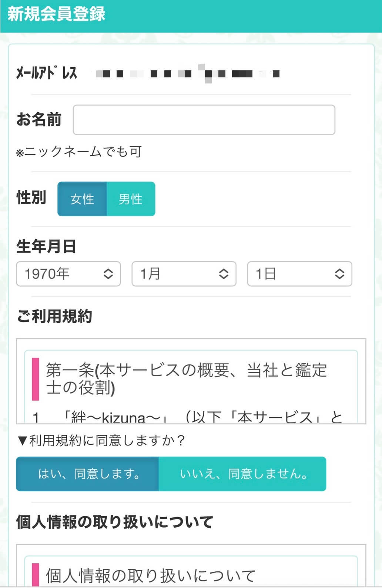This screenshot has width=382, height=588.
Task: Click the year dropdown chevron arrows
Action: (x=108, y=274)
